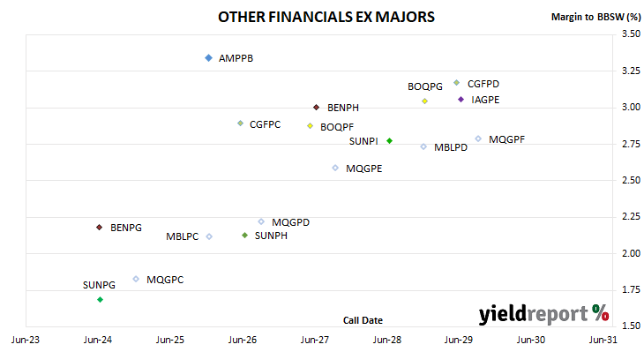Select the MQGPF hollow diamond marker
Screen dimensions: 644x352
(478, 139)
